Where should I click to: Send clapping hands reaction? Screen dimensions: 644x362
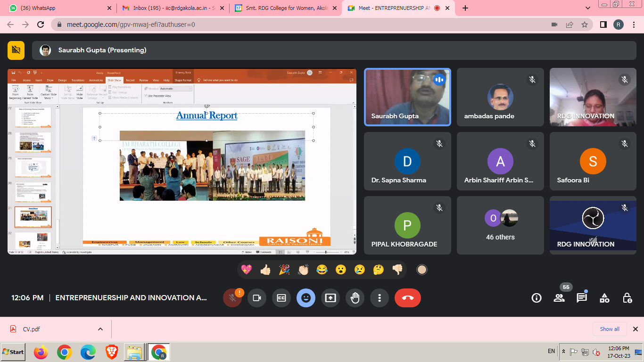pos(303,270)
